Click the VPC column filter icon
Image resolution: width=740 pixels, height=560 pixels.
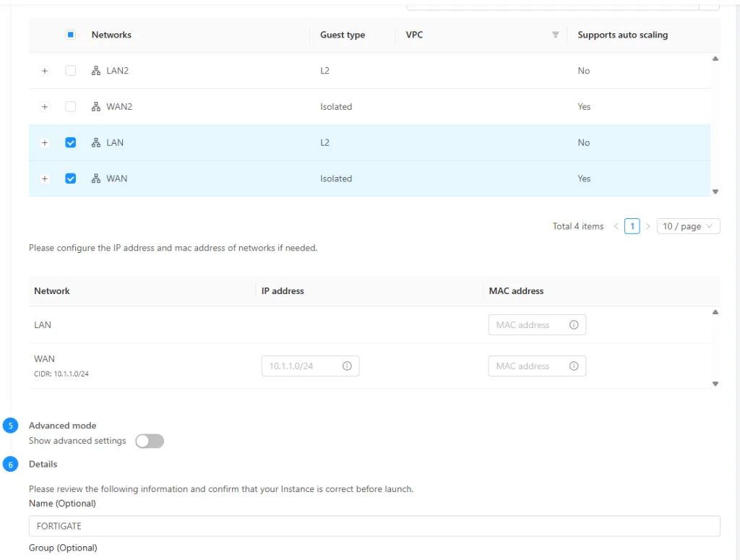(x=555, y=35)
